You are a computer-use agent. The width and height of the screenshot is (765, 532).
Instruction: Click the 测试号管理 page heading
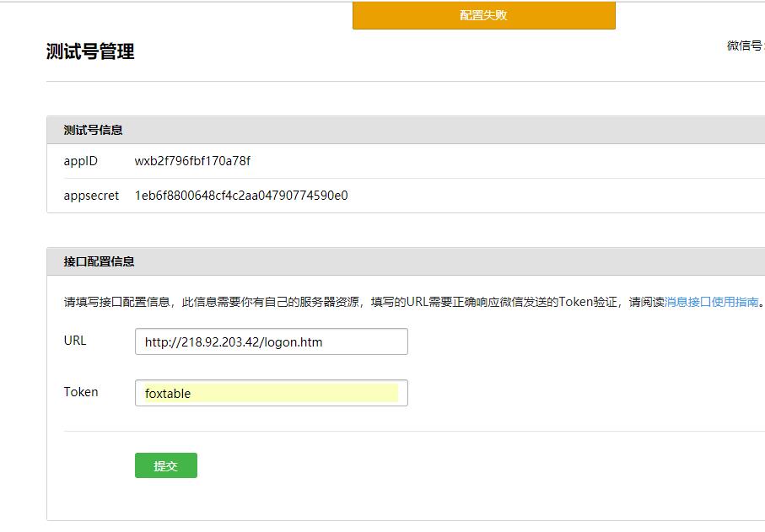click(x=90, y=51)
